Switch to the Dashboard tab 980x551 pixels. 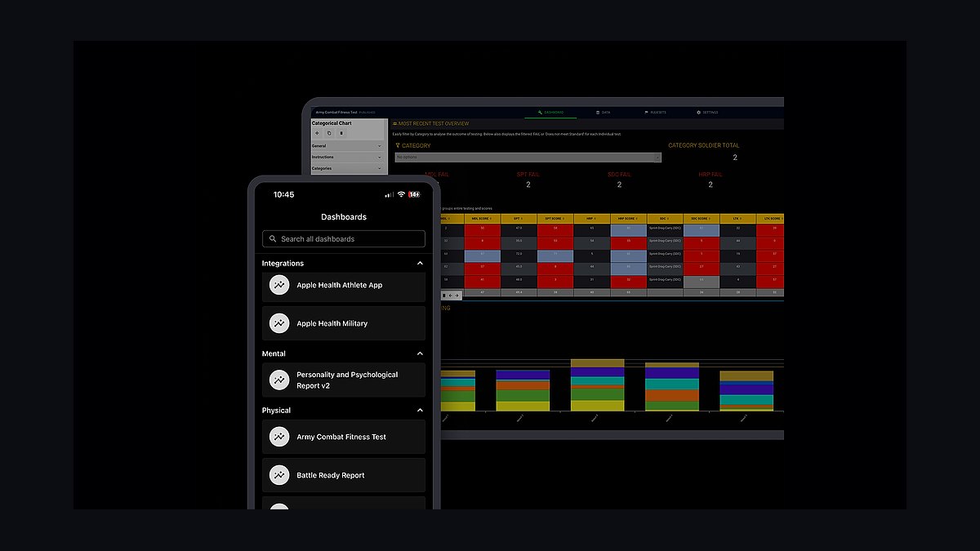(550, 112)
